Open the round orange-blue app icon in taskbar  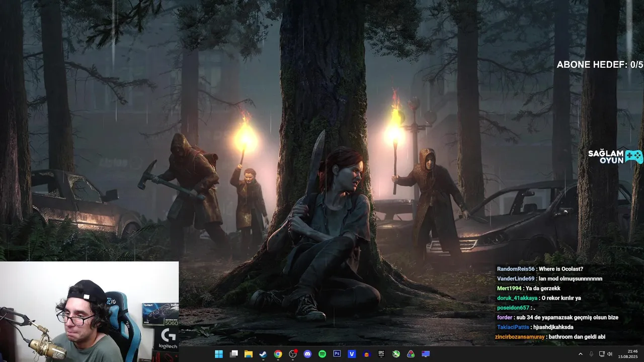click(367, 354)
